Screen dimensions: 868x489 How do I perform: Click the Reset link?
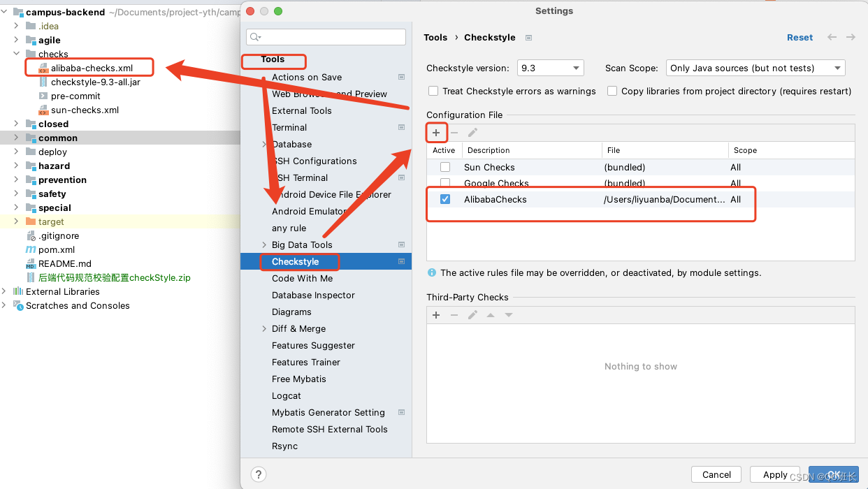[x=800, y=37]
